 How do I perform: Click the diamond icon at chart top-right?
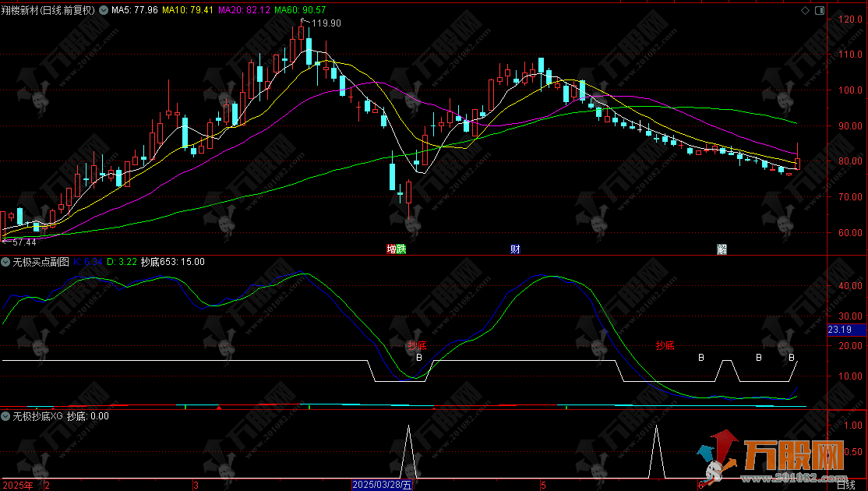pos(805,10)
